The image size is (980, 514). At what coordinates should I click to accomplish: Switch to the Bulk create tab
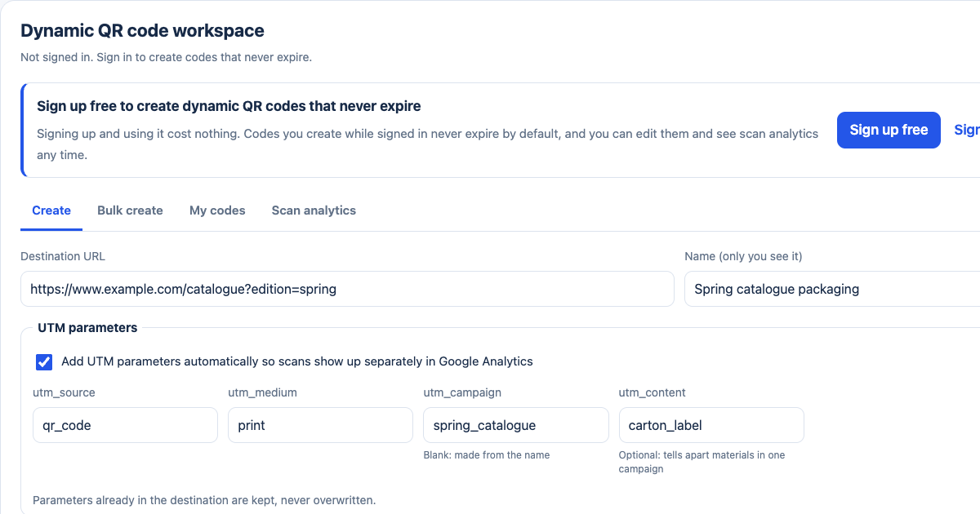(x=130, y=210)
